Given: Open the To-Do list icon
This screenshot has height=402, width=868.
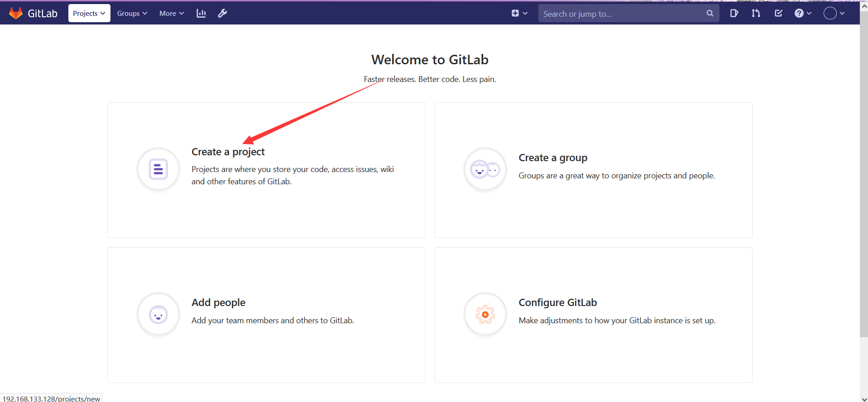Looking at the screenshot, I should (778, 13).
